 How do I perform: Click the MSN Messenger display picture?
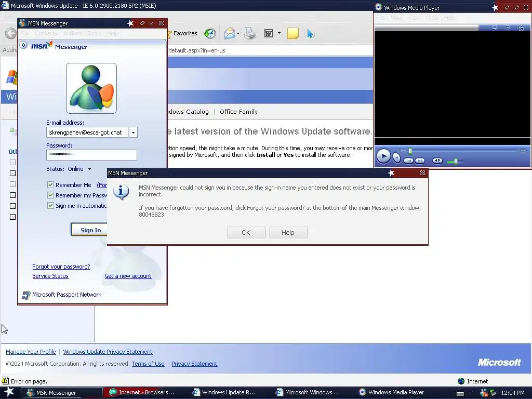(x=91, y=88)
